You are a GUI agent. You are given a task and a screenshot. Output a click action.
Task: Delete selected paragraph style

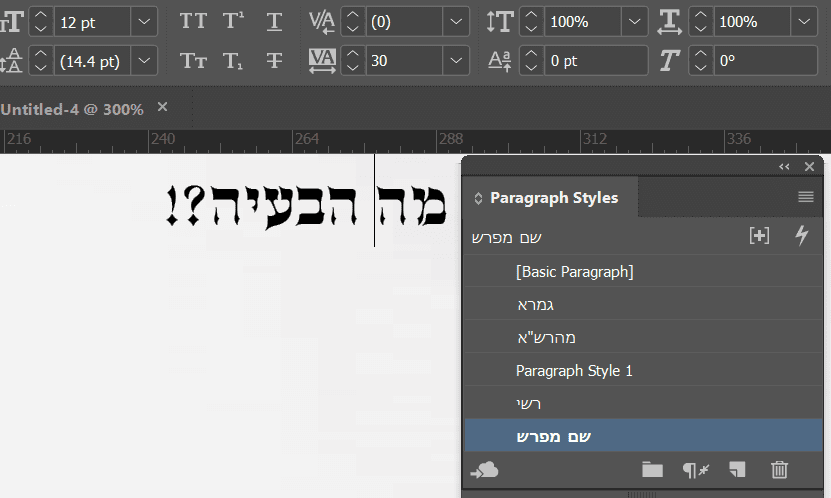780,469
